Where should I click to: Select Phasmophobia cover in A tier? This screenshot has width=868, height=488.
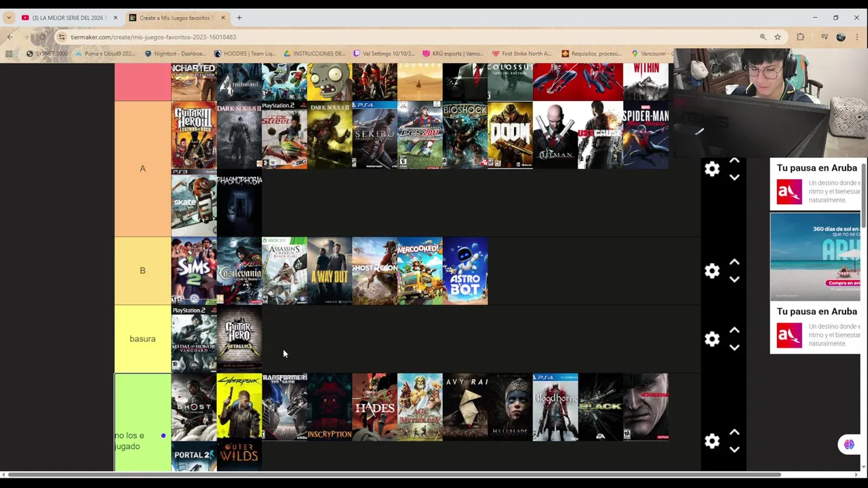click(239, 203)
